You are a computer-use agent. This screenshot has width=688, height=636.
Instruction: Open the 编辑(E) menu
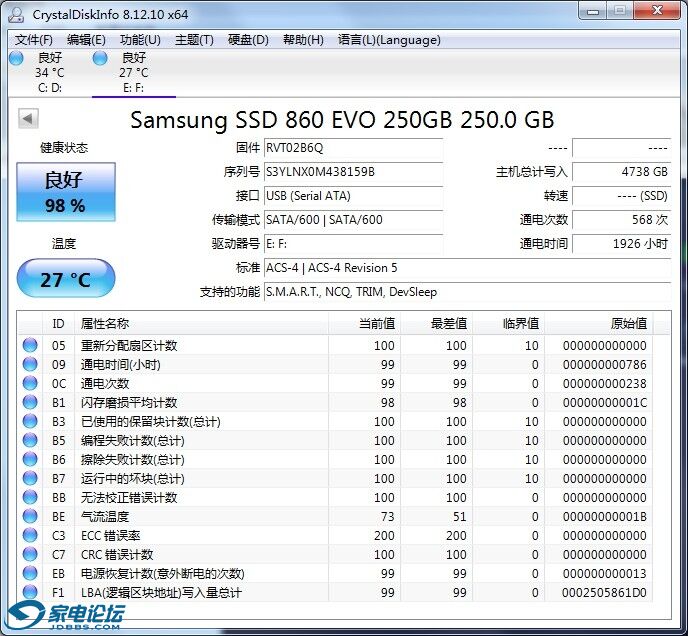(86, 40)
